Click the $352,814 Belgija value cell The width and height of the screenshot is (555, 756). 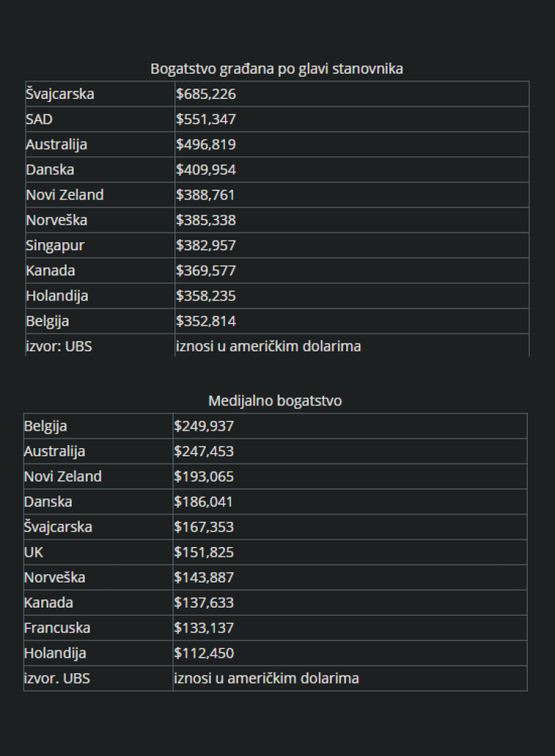click(x=206, y=321)
